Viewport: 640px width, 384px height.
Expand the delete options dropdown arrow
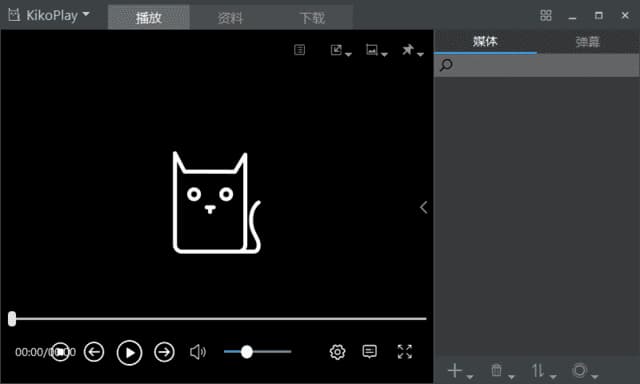[511, 377]
